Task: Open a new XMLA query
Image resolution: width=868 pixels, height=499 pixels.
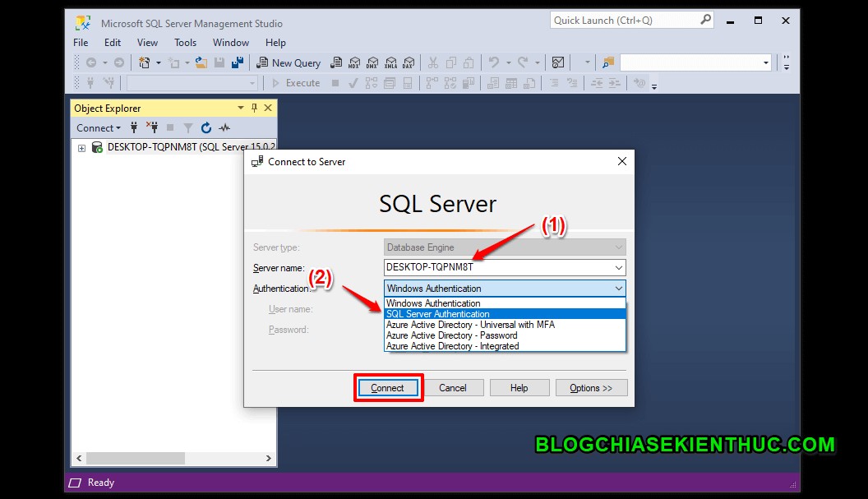Action: pyautogui.click(x=391, y=62)
